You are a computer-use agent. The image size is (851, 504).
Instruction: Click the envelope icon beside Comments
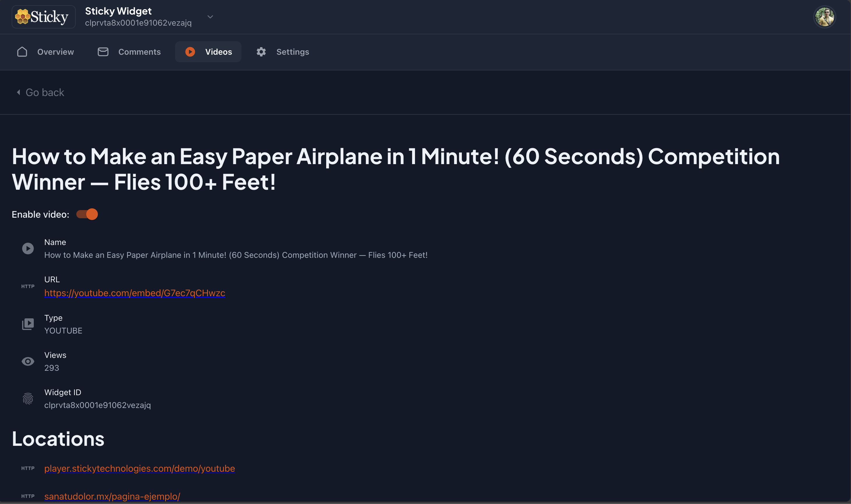(103, 52)
